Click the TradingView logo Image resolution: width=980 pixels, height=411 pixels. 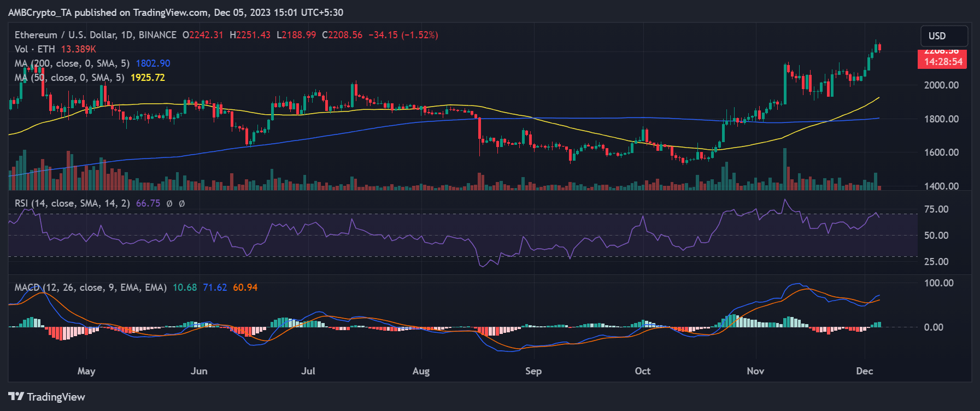[x=47, y=397]
